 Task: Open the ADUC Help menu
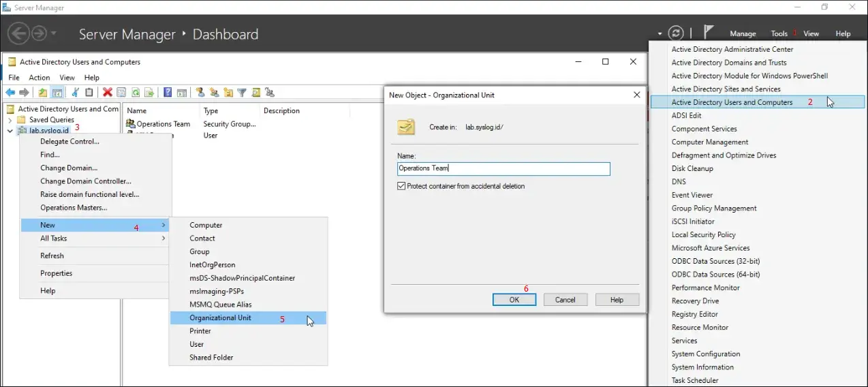click(x=91, y=78)
